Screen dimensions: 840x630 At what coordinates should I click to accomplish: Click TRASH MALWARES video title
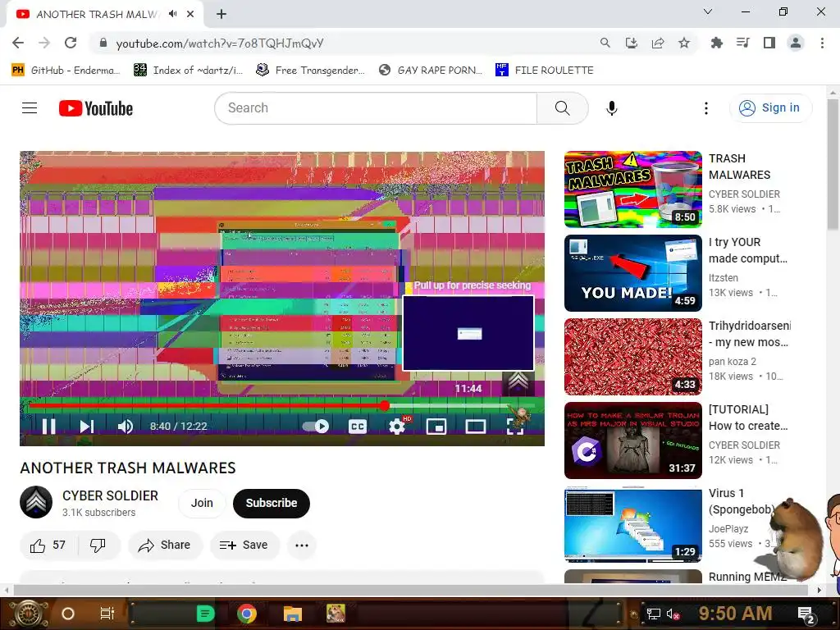pyautogui.click(x=739, y=167)
